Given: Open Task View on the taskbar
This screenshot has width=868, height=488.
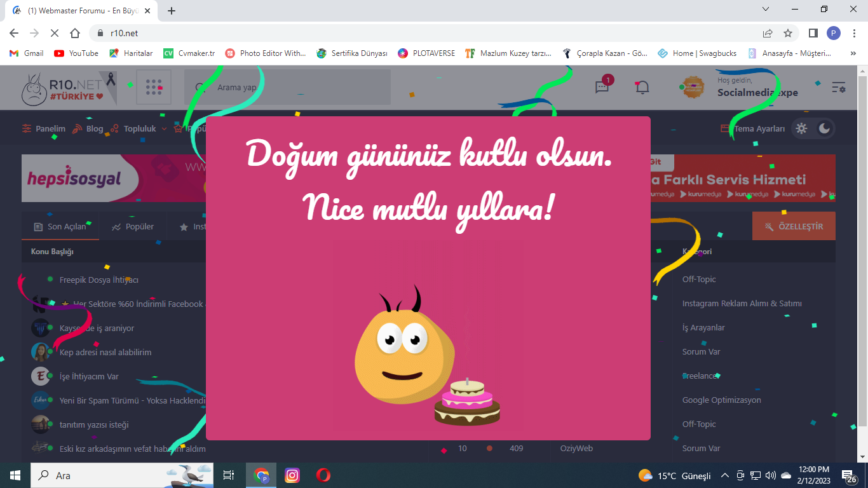Looking at the screenshot, I should coord(229,475).
